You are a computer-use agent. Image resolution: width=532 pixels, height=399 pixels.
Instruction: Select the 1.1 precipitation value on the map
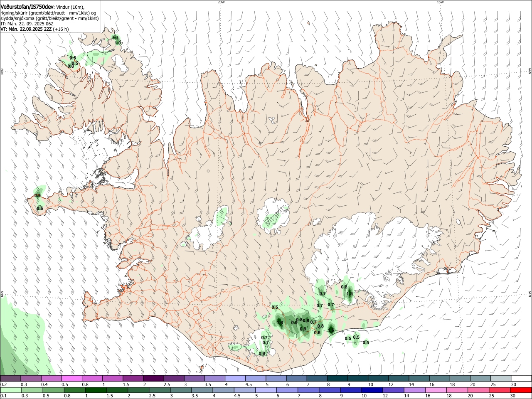[116, 38]
